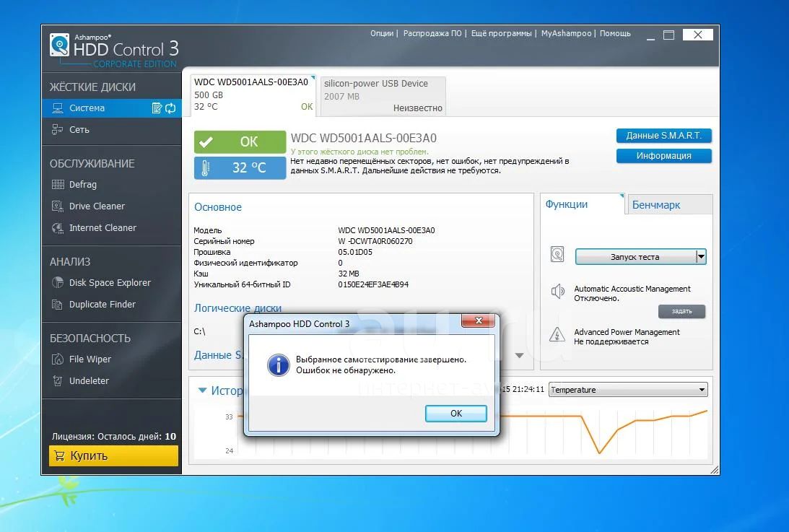Click the serial number value W -DCWTA0R060270
The image size is (789, 532).
pyautogui.click(x=375, y=242)
